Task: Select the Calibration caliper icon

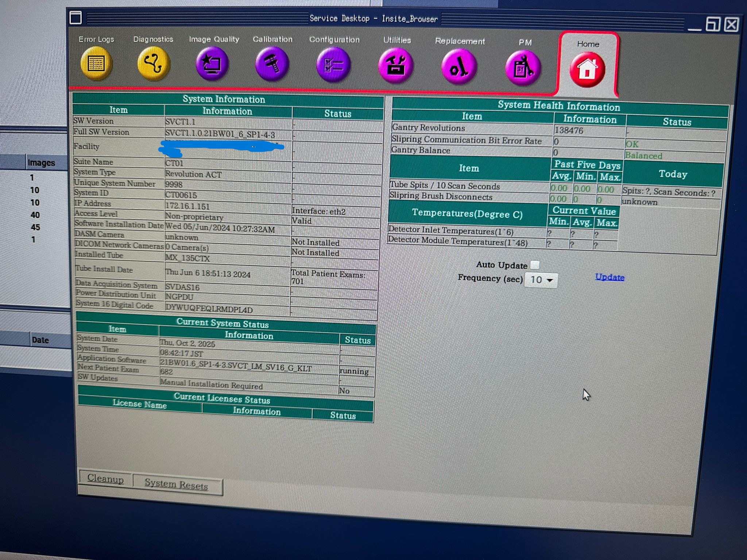Action: [x=272, y=65]
